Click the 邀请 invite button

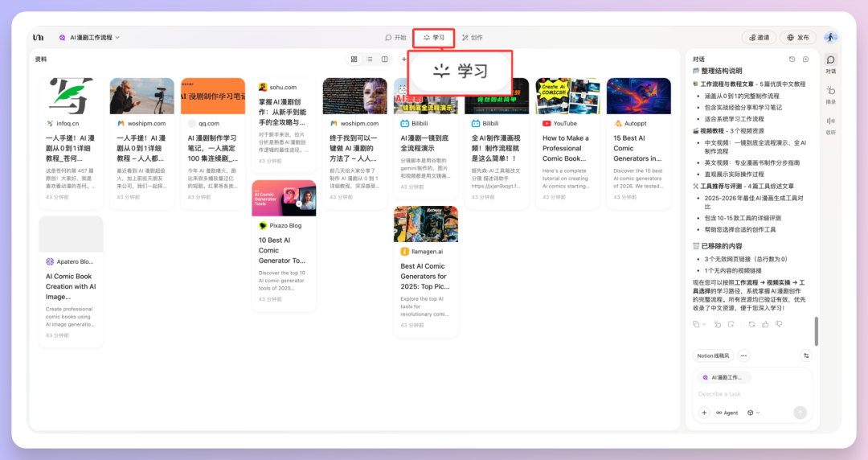point(758,38)
